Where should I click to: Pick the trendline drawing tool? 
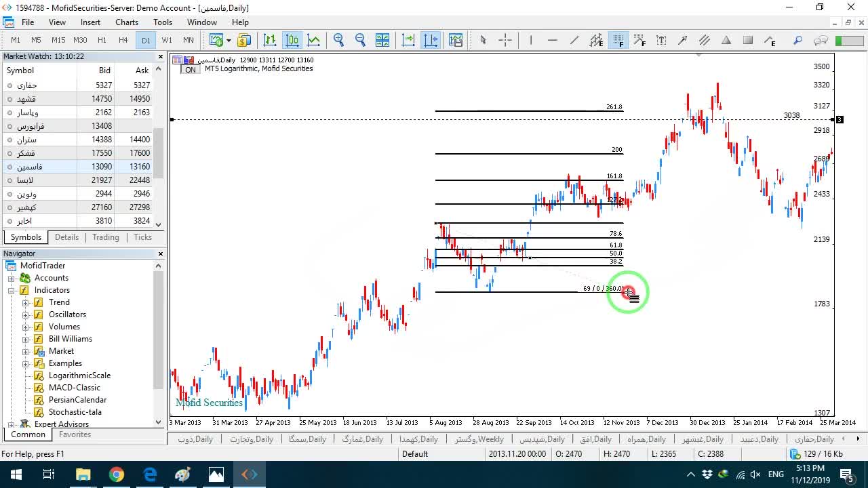pyautogui.click(x=574, y=40)
